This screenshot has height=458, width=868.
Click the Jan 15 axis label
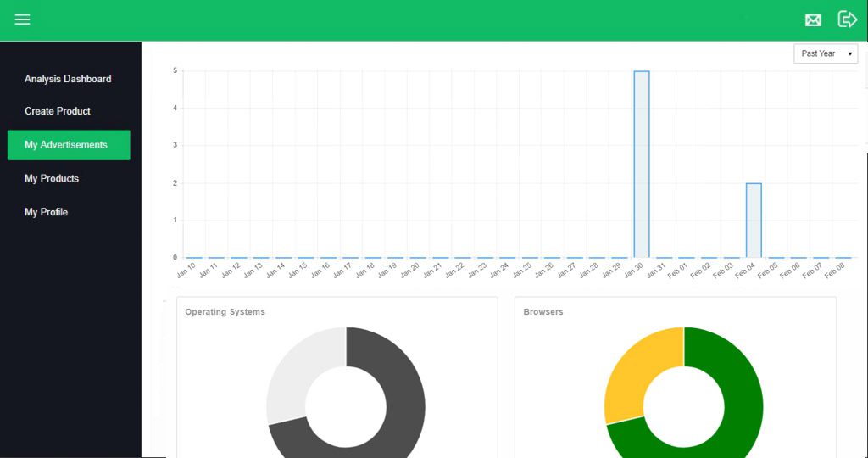pyautogui.click(x=298, y=270)
